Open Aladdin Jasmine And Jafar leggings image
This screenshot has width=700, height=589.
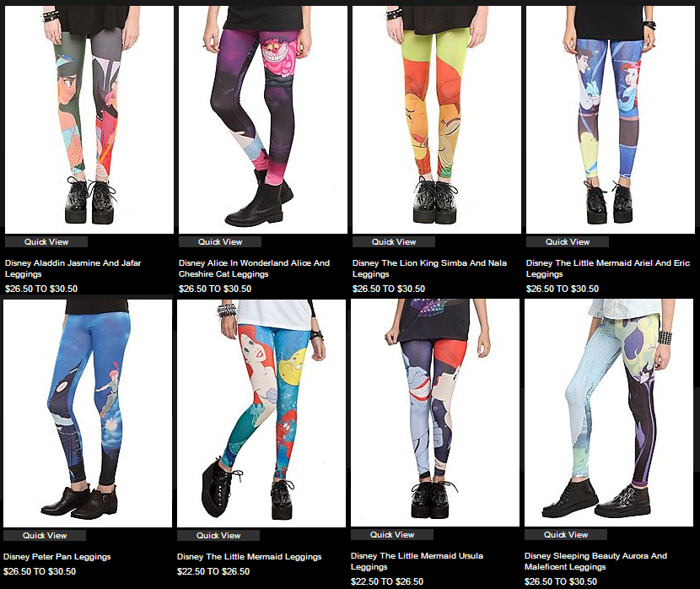tap(89, 120)
